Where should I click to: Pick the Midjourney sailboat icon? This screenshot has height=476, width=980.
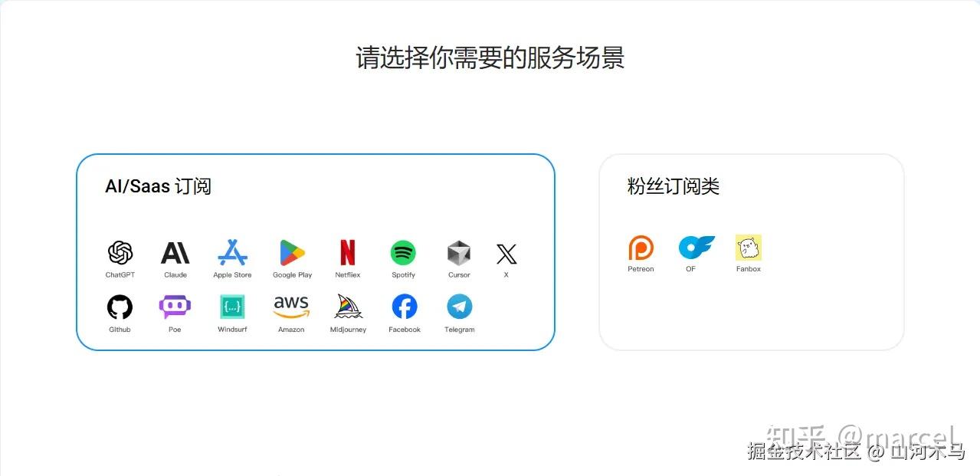coord(349,307)
